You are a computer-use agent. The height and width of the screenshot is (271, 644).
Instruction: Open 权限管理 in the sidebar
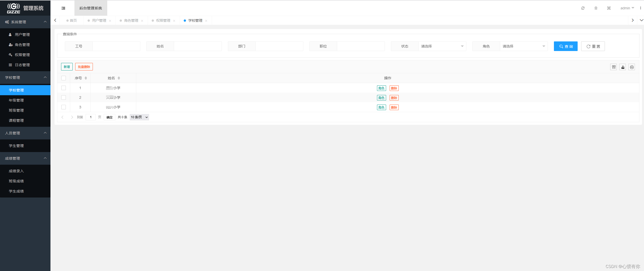point(25,55)
